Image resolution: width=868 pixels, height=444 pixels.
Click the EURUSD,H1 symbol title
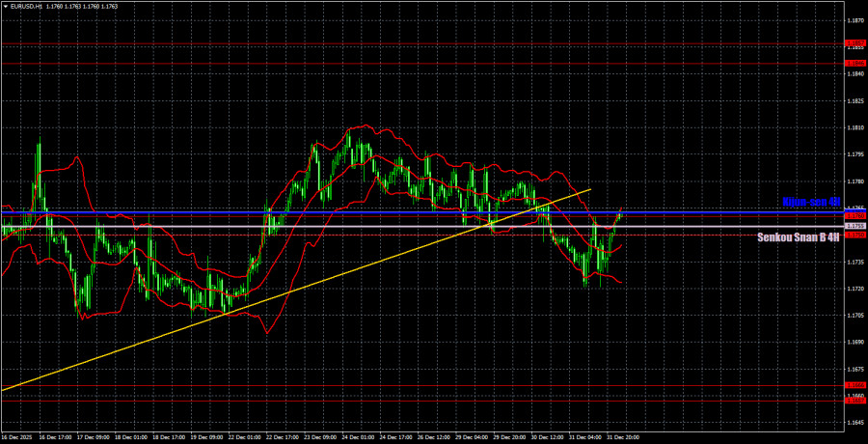[30, 7]
